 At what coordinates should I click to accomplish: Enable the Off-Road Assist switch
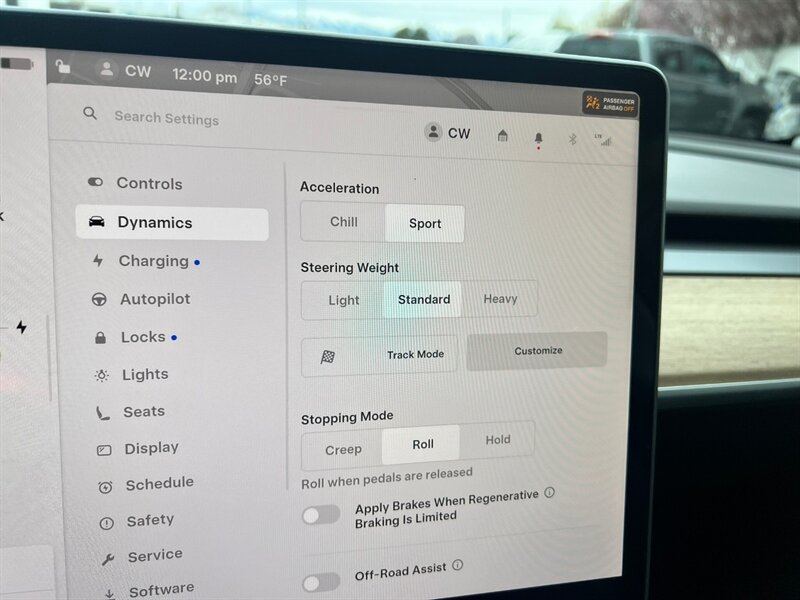tap(321, 582)
